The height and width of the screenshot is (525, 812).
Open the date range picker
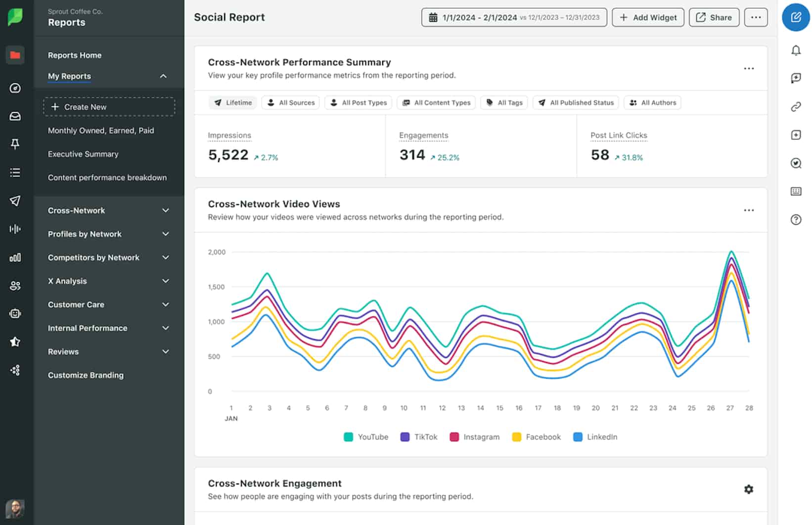514,17
